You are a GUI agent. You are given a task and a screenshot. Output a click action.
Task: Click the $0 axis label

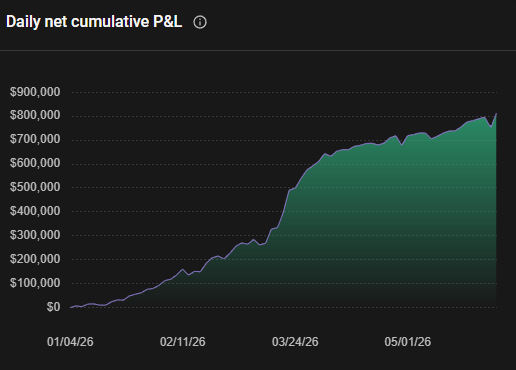(53, 307)
